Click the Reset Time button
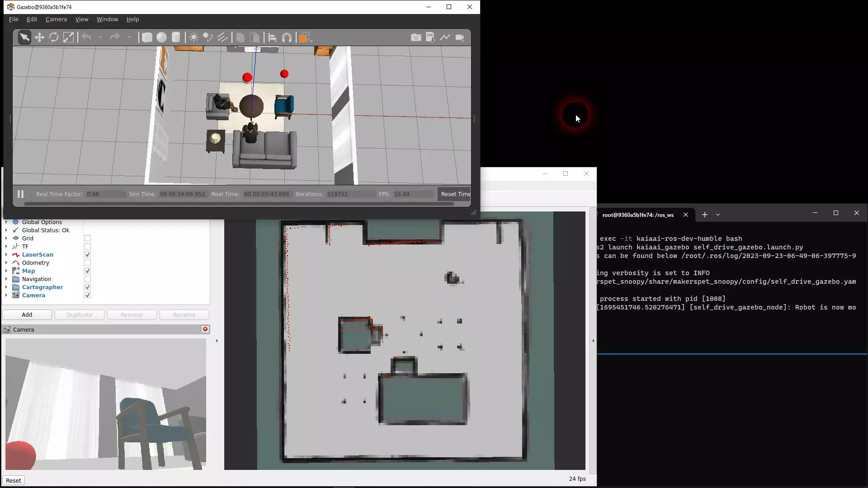 pos(456,193)
